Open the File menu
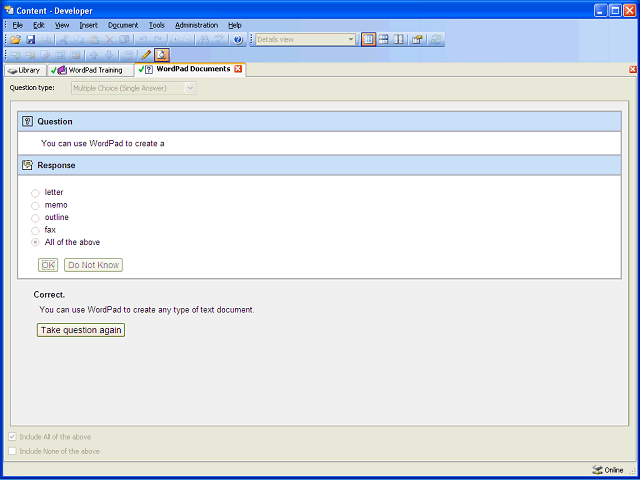The height and width of the screenshot is (480, 640). pyautogui.click(x=18, y=25)
